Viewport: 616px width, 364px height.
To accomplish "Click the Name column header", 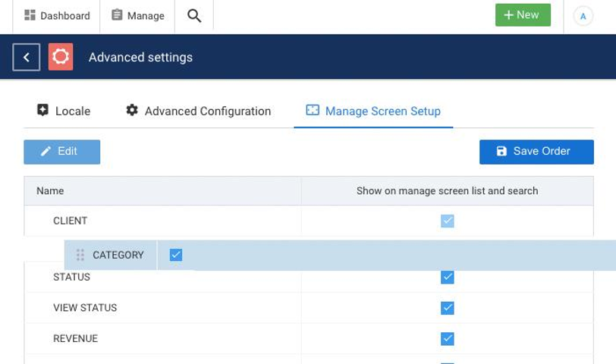I will [x=50, y=191].
